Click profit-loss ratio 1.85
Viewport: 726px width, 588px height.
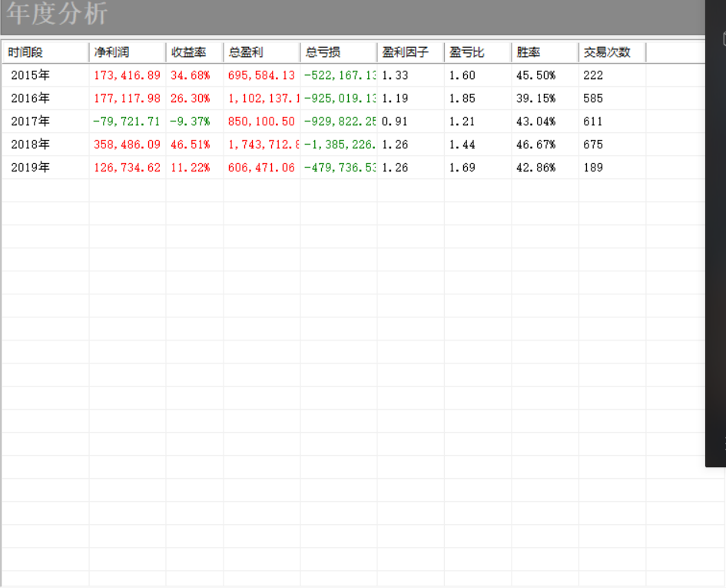click(462, 98)
